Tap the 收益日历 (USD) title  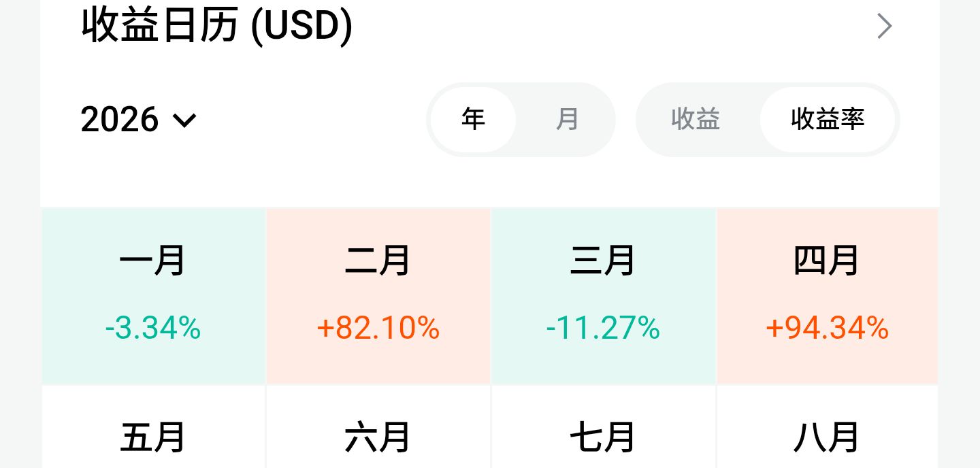[216, 26]
